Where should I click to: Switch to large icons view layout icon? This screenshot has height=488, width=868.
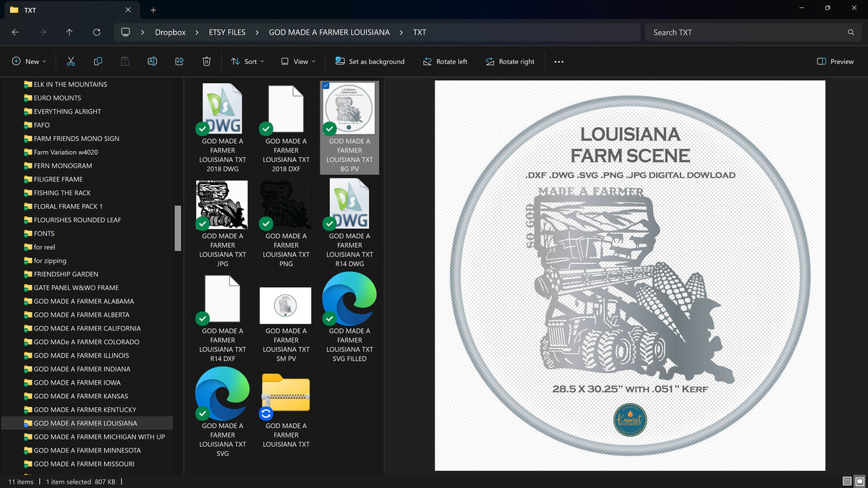(x=859, y=481)
